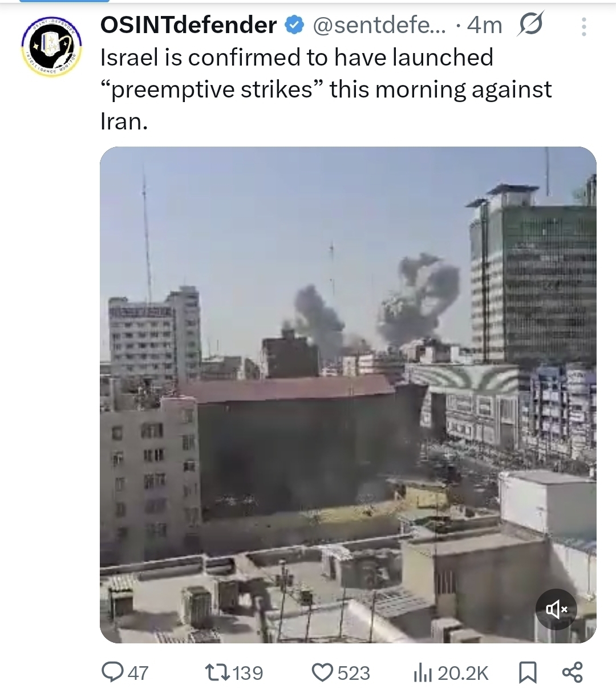The width and height of the screenshot is (616, 689).
Task: Click the blue verified checkmark badge
Action: [x=294, y=25]
